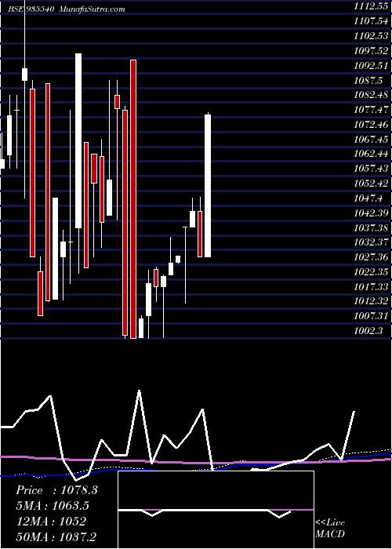This screenshot has width=392, height=549.
Task: Click the <<Live MACD label
Action: click(330, 529)
